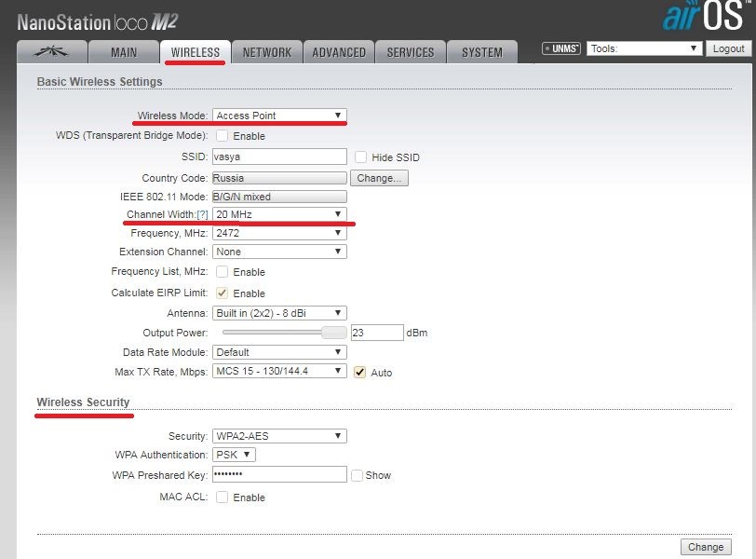
Task: Toggle the Max TX Rate Auto checkbox
Action: click(360, 372)
